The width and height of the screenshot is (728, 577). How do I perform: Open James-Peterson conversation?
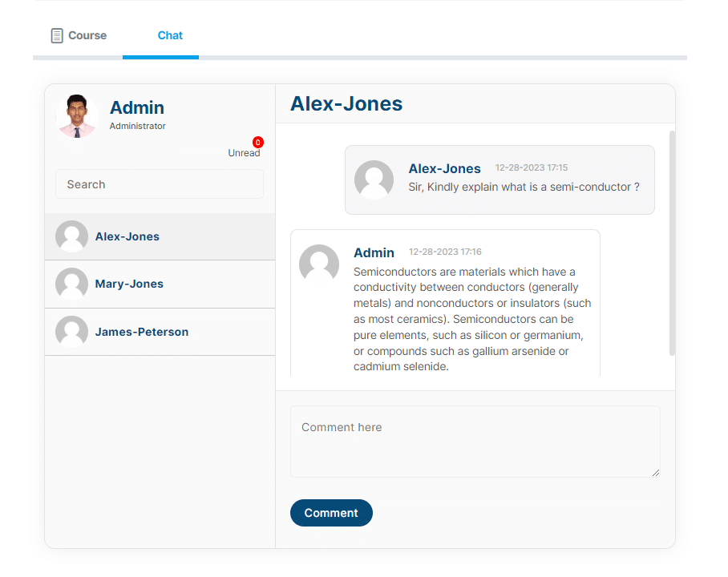pos(160,332)
